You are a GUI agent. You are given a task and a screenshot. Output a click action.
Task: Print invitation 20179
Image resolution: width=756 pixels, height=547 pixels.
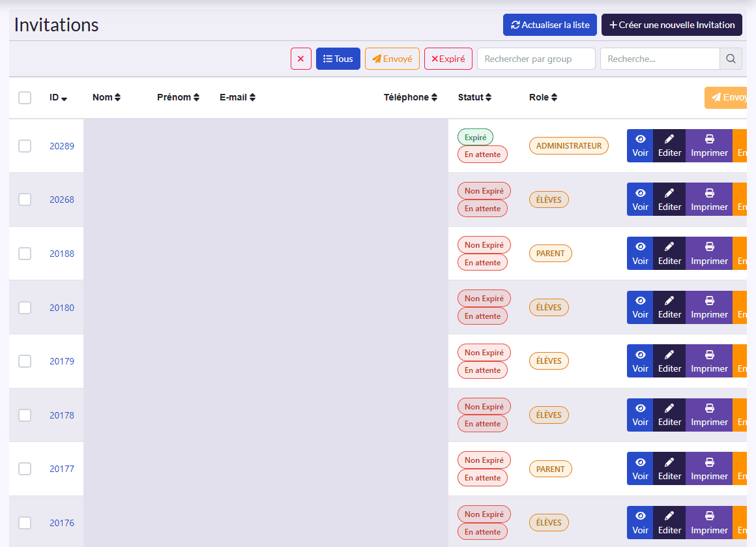click(x=709, y=361)
